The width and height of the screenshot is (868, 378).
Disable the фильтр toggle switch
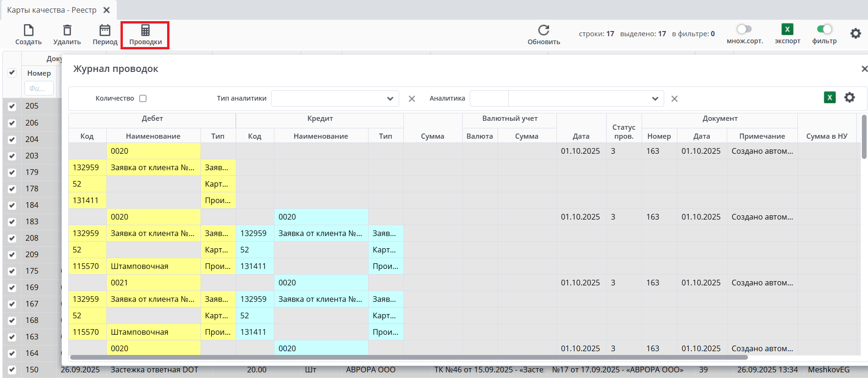coord(824,30)
